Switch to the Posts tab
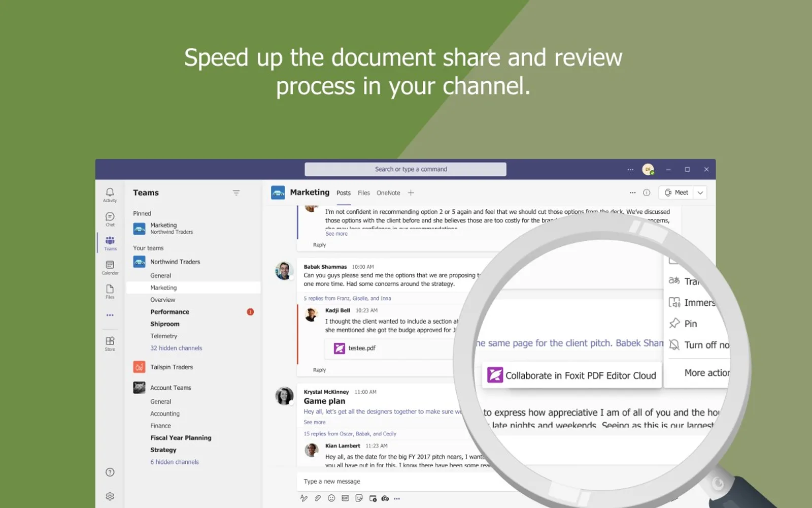Image resolution: width=812 pixels, height=508 pixels. pyautogui.click(x=344, y=193)
